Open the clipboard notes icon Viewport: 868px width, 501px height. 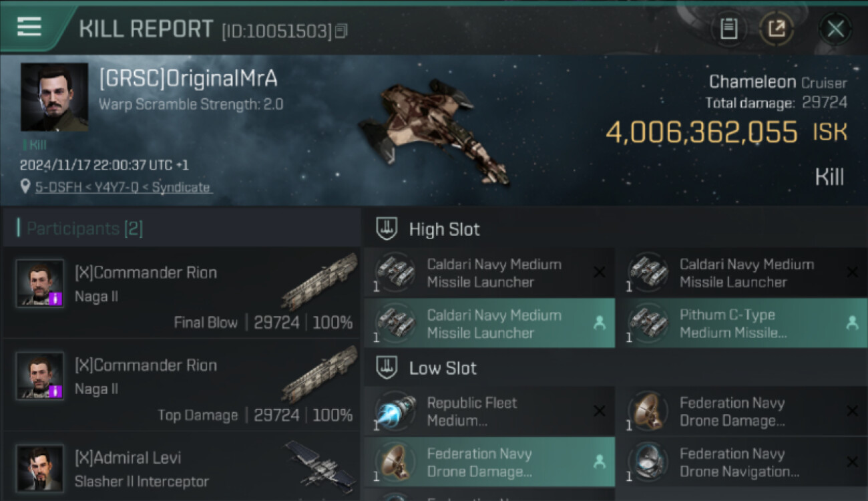[x=728, y=29]
